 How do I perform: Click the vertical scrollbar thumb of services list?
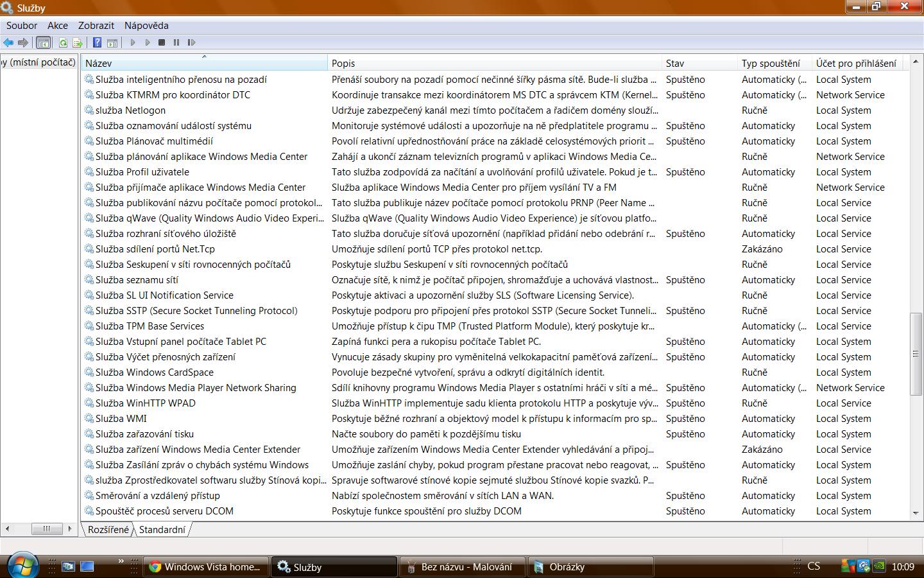[x=916, y=354]
